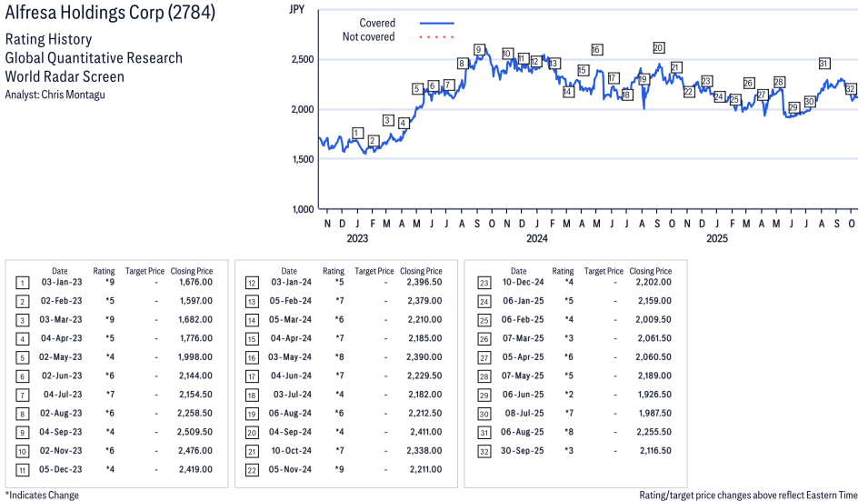Click chart marker 31 above the price line
This screenshot has height=501, width=868.
pyautogui.click(x=823, y=64)
